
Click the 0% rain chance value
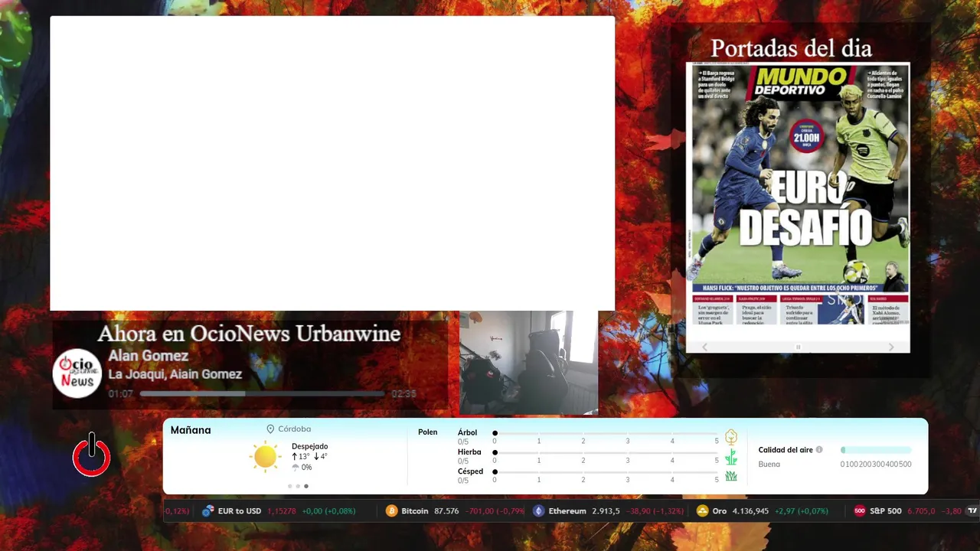[306, 468]
